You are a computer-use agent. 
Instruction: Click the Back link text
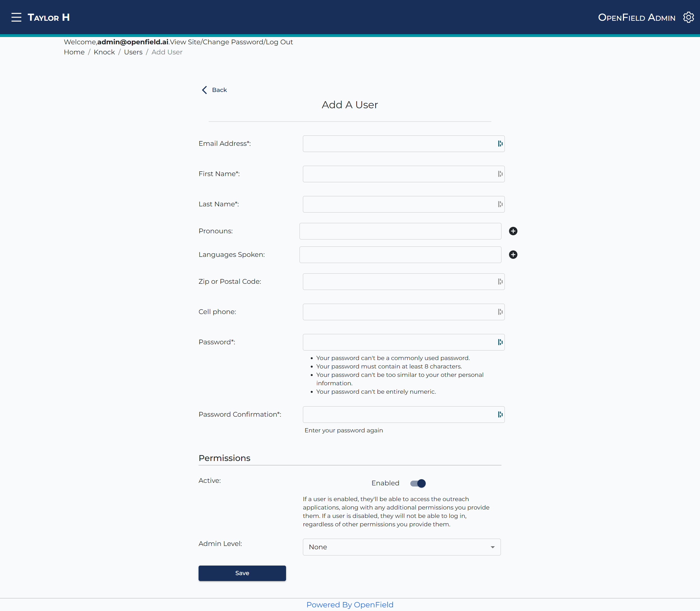[x=219, y=90]
